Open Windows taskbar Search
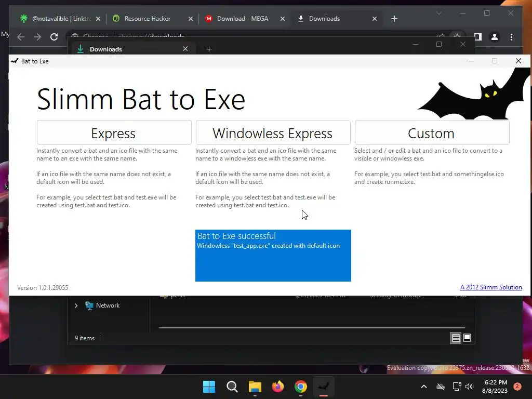The height and width of the screenshot is (399, 532). (232, 387)
